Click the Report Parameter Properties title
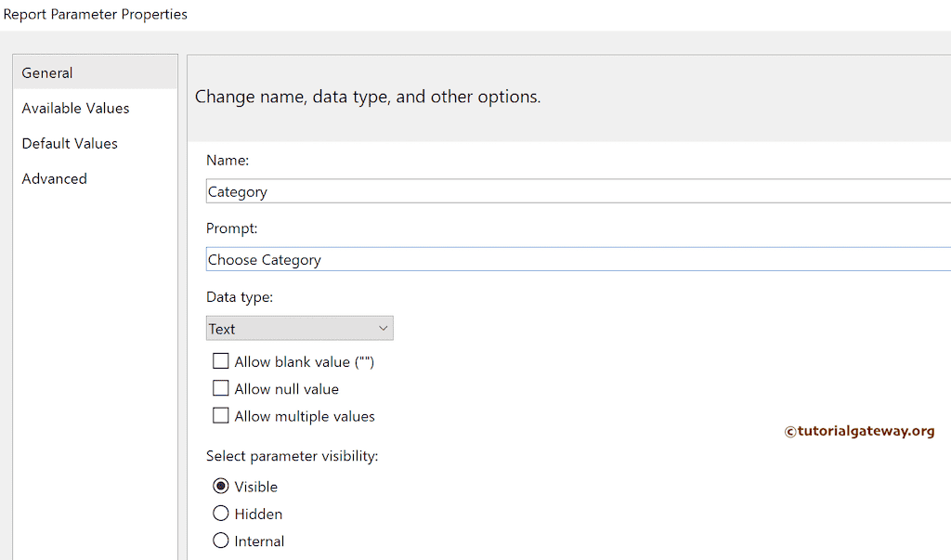This screenshot has height=560, width=951. click(x=95, y=14)
